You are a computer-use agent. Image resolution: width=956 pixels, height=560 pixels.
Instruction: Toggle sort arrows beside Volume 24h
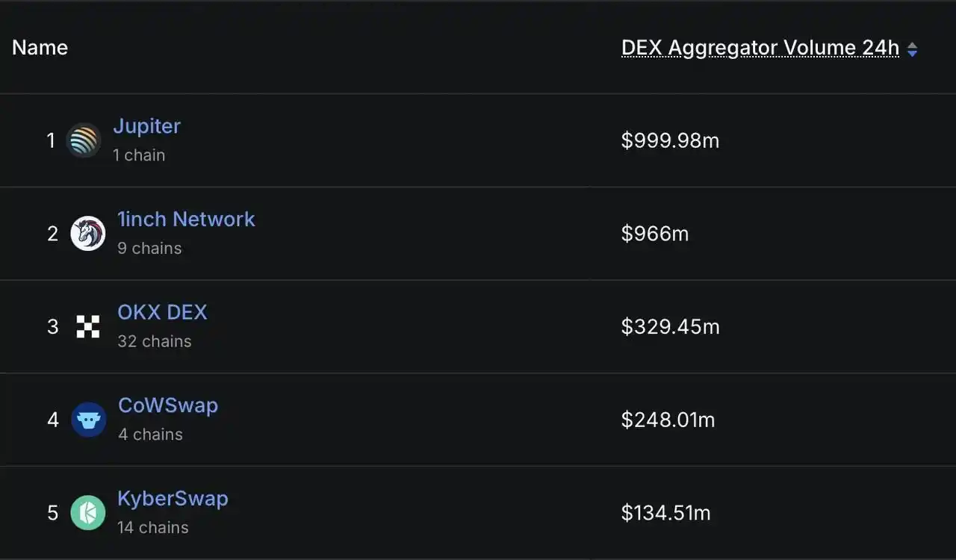coord(912,49)
